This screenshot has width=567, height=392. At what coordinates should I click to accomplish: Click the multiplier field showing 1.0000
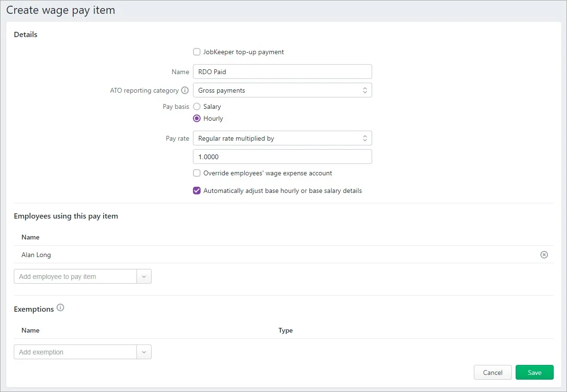[x=282, y=157]
